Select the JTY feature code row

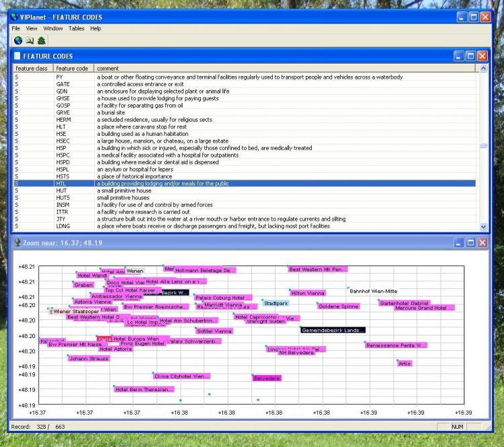245,218
